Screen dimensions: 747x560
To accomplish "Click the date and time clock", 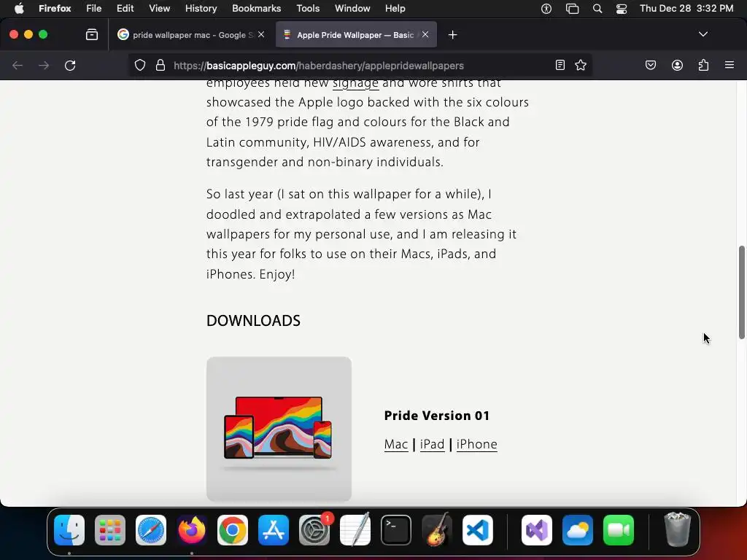I will click(686, 9).
